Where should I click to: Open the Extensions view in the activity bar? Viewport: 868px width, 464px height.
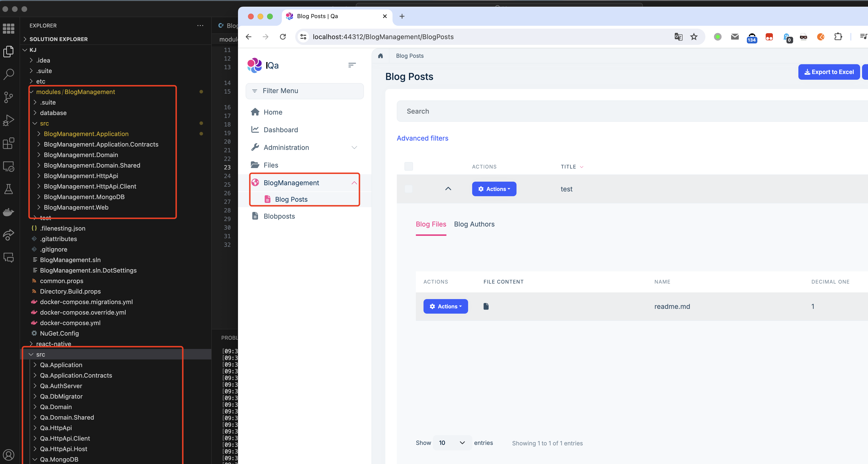click(8, 143)
